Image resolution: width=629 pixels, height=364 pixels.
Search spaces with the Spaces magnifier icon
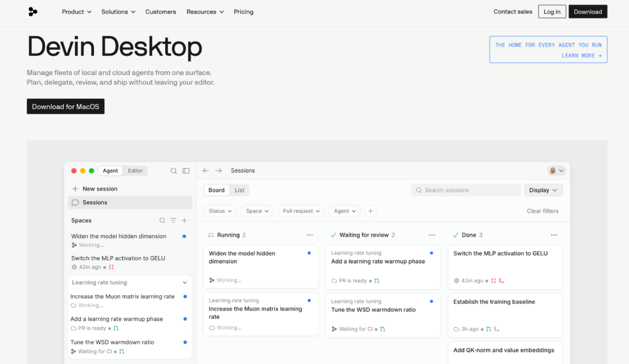tap(162, 220)
